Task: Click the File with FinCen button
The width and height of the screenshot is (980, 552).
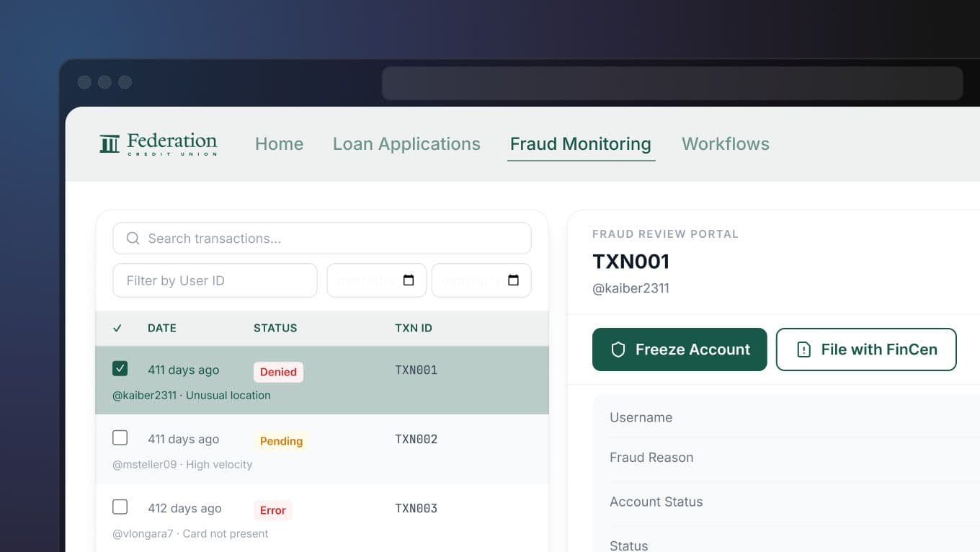Action: (866, 350)
